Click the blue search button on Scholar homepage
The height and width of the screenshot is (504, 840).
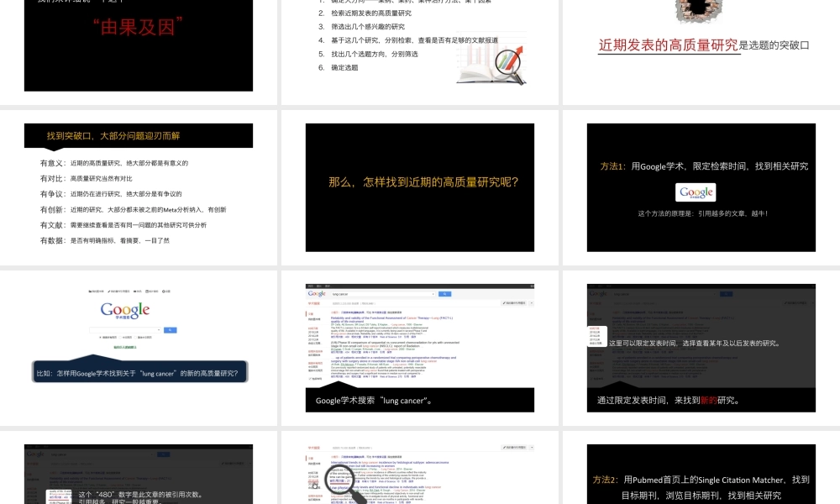tap(171, 330)
